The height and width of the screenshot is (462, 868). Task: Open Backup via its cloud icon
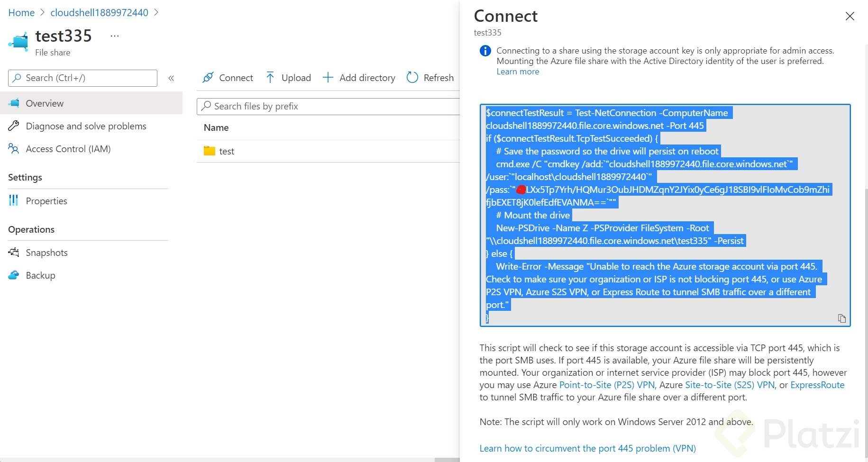[13, 275]
